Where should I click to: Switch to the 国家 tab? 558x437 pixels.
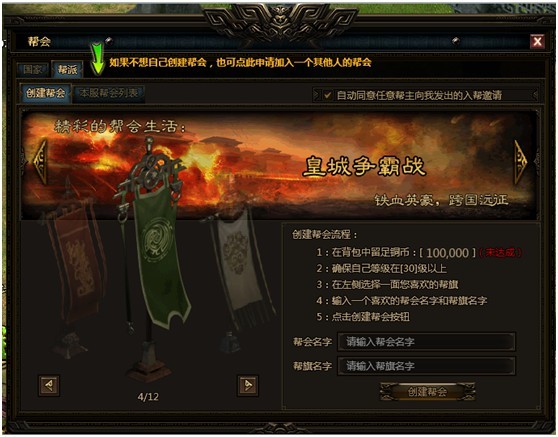[x=32, y=69]
